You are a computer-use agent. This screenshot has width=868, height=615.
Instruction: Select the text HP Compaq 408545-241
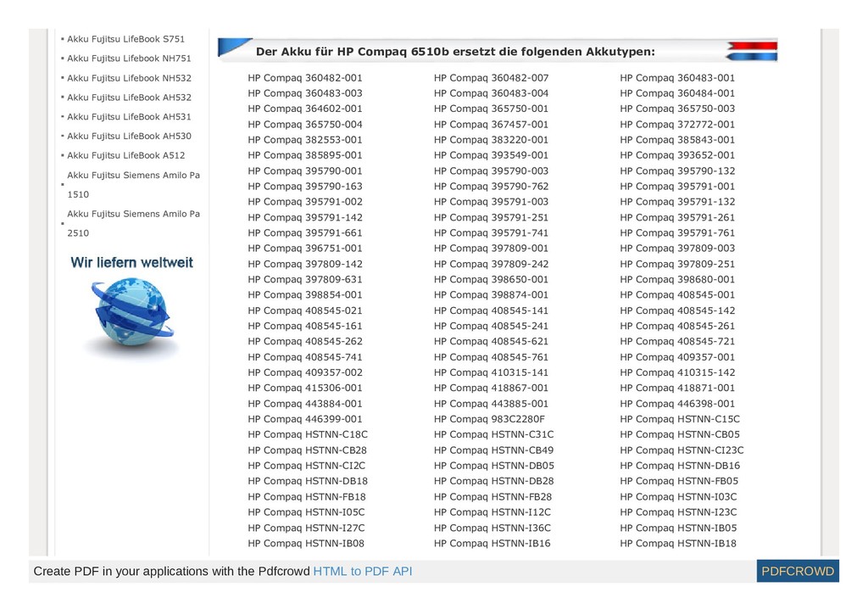491,327
